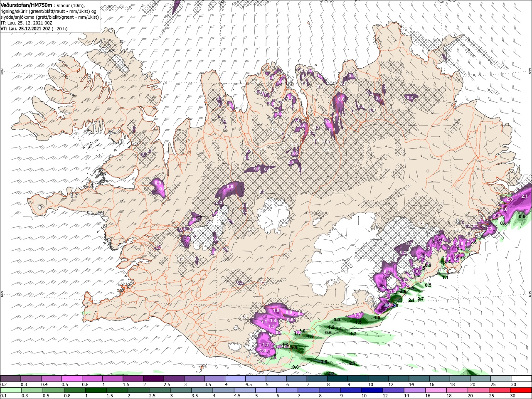Pick lower legend swatch starting at 2.5
This screenshot has height=399, width=532.
(159, 390)
